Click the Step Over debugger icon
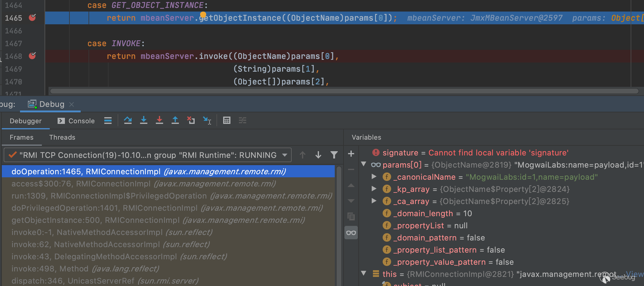The image size is (644, 286). click(x=128, y=121)
